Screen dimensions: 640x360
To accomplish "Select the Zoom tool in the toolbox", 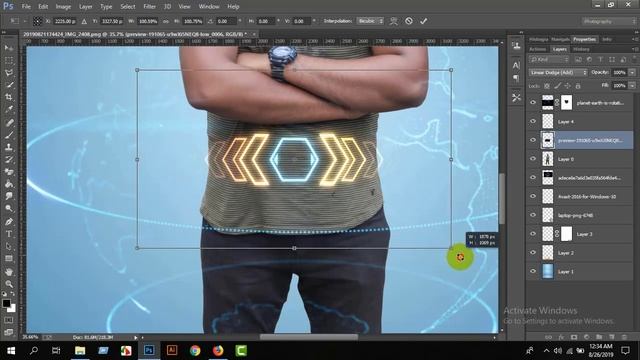I will click(x=9, y=284).
